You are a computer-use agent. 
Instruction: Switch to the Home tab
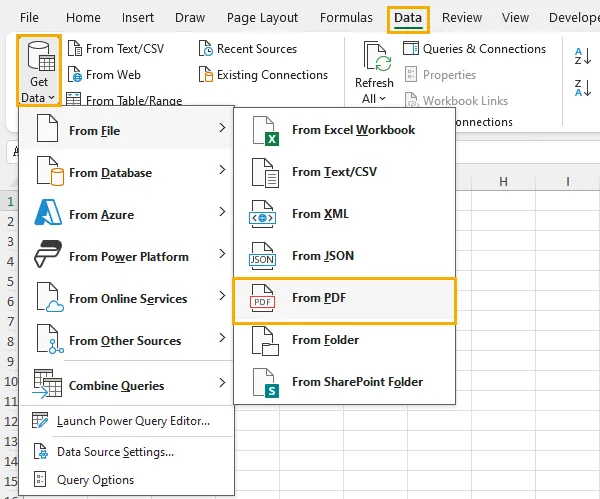click(83, 18)
